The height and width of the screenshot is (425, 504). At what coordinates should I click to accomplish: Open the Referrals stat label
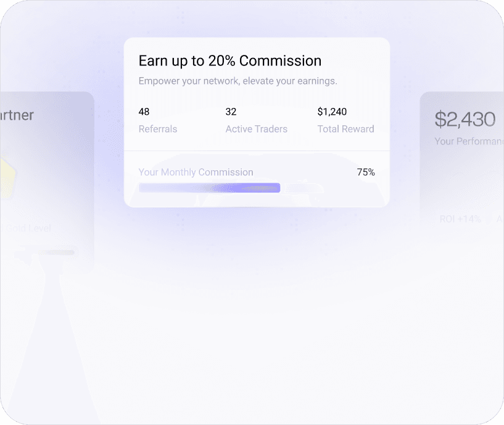tap(157, 129)
